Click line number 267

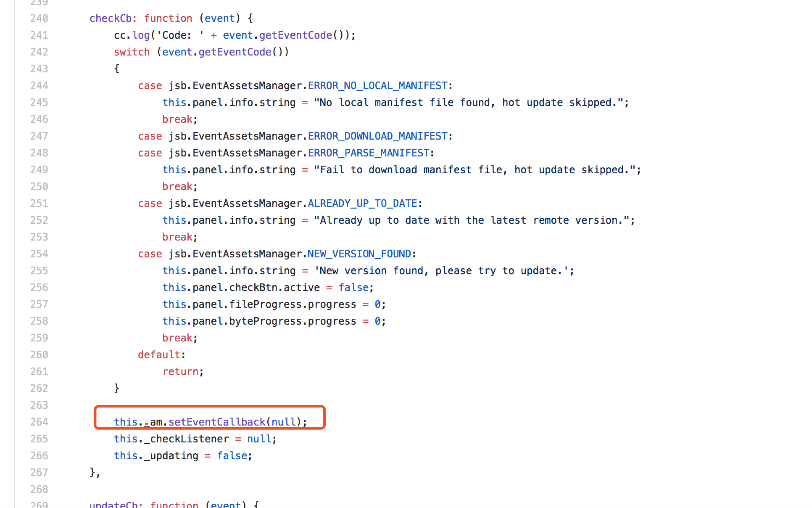coord(39,473)
